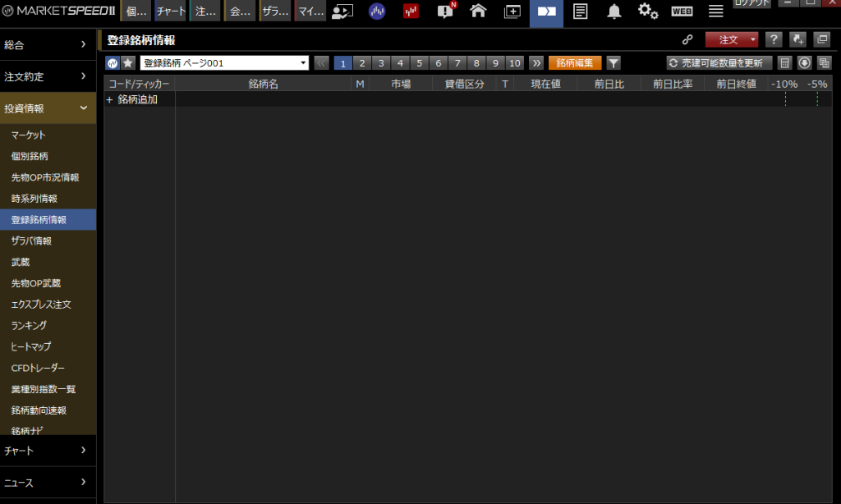Click the 銘柄編集 button
Viewport: 841px width, 504px height.
point(575,63)
